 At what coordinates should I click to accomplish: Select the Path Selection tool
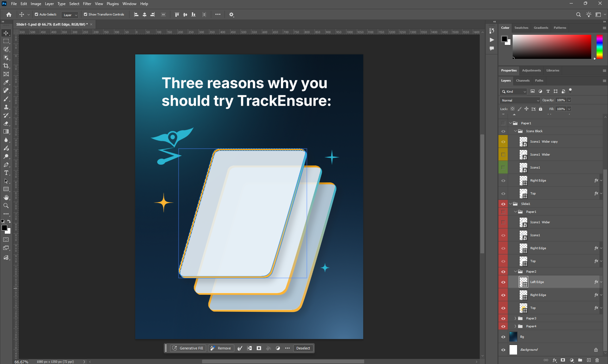pos(6,181)
